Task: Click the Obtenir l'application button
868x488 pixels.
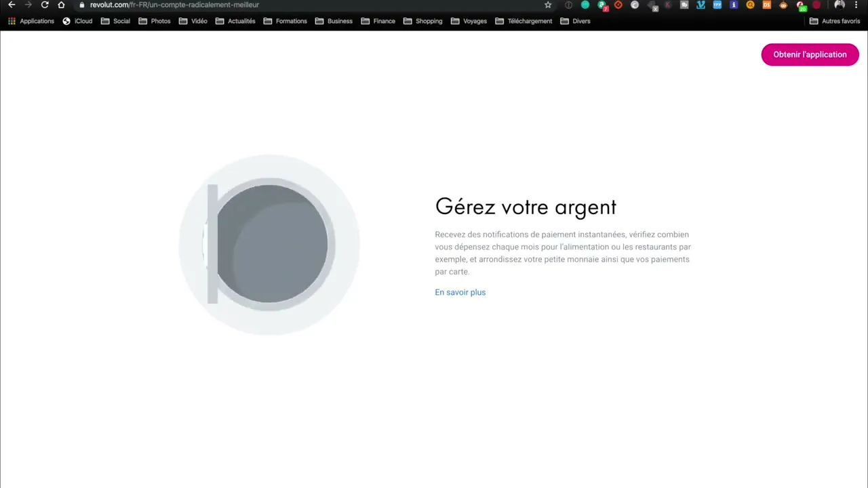Action: tap(810, 54)
